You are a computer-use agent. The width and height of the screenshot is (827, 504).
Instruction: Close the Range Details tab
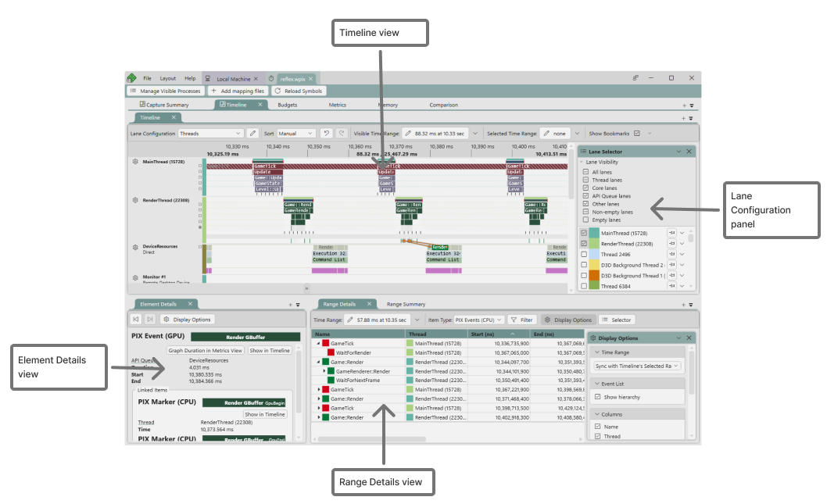point(369,304)
